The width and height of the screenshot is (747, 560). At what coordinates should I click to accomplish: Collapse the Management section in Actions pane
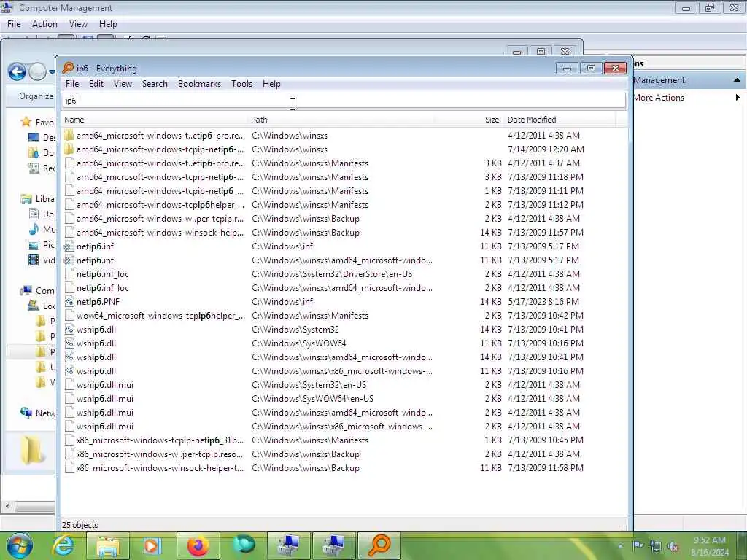pos(737,80)
